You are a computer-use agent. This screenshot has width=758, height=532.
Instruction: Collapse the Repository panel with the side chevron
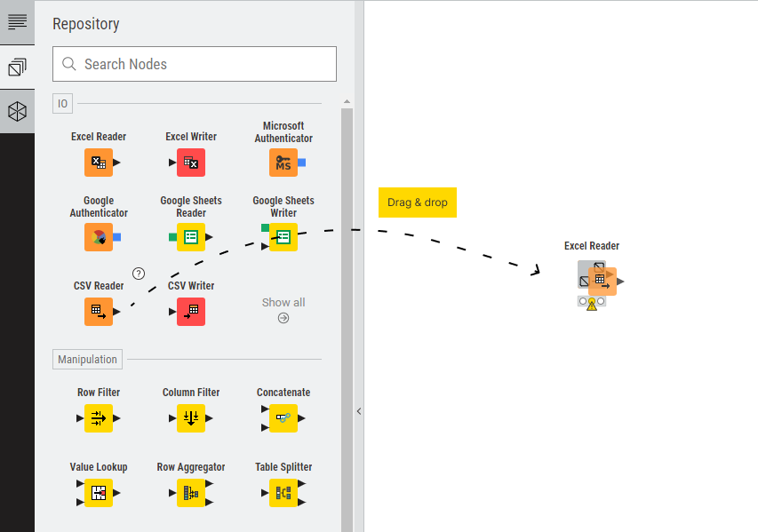tap(358, 411)
